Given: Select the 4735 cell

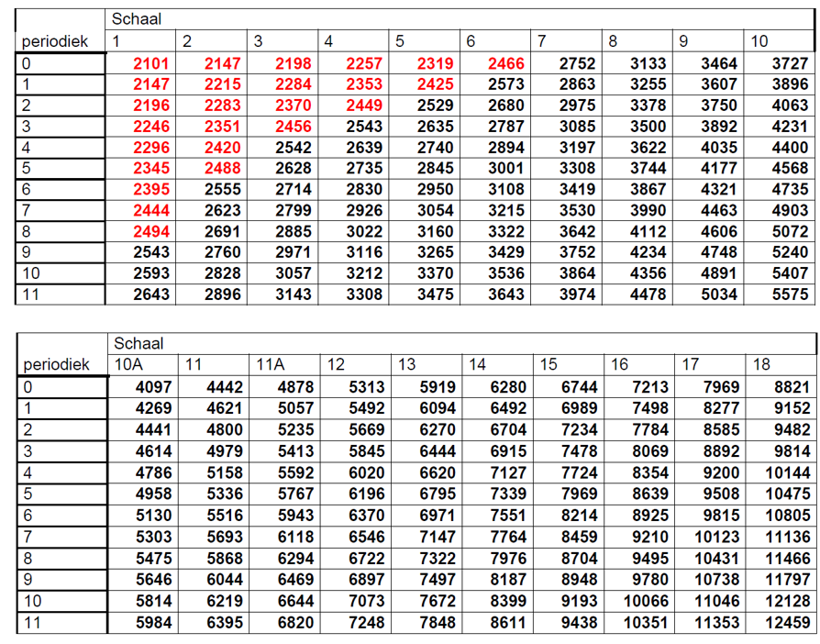Looking at the screenshot, I should tap(791, 189).
